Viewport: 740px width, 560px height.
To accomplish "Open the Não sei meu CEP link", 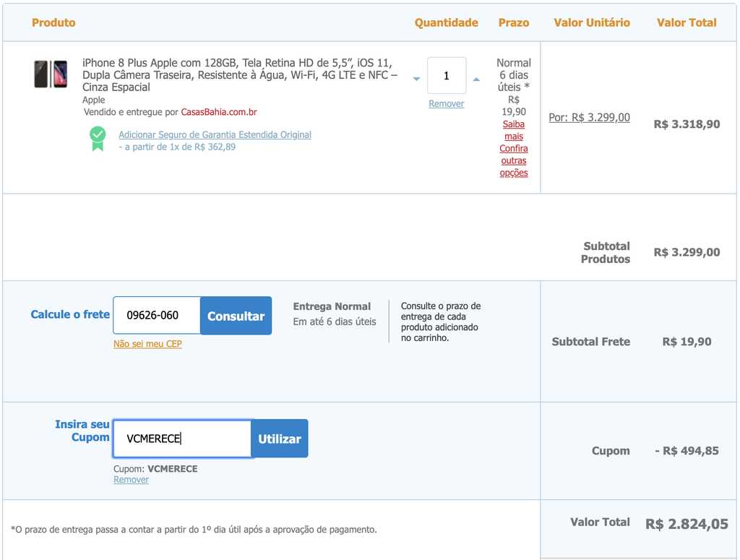I will (x=147, y=344).
